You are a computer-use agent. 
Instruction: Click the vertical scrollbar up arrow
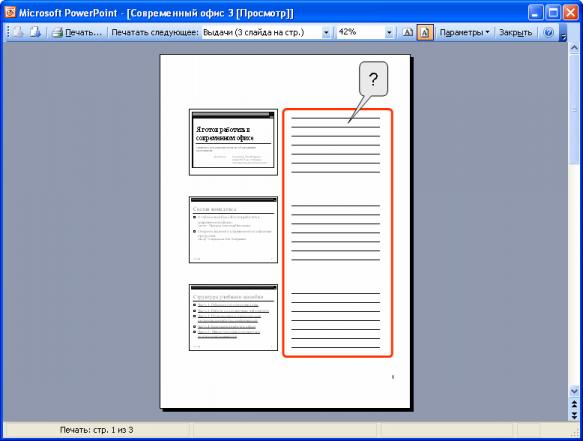[574, 48]
